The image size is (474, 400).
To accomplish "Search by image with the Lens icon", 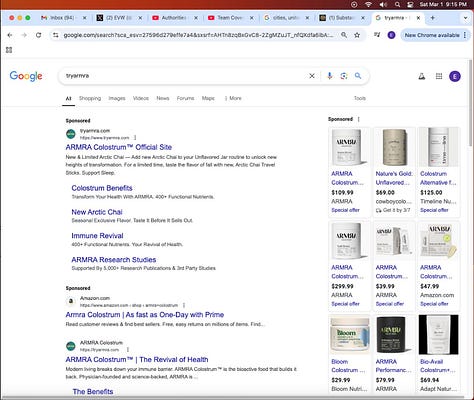I will pos(344,76).
